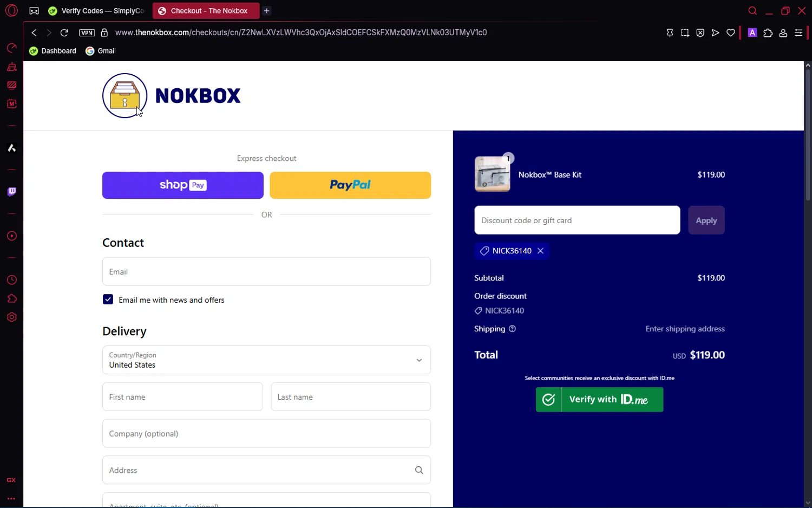Open a new tab with plus button
Screen dimensions: 812x508
(x=266, y=11)
